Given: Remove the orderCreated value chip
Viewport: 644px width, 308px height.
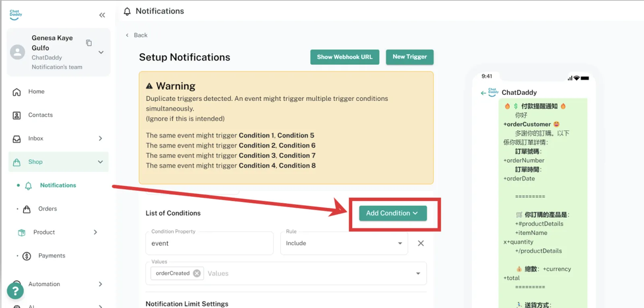Looking at the screenshot, I should 197,273.
